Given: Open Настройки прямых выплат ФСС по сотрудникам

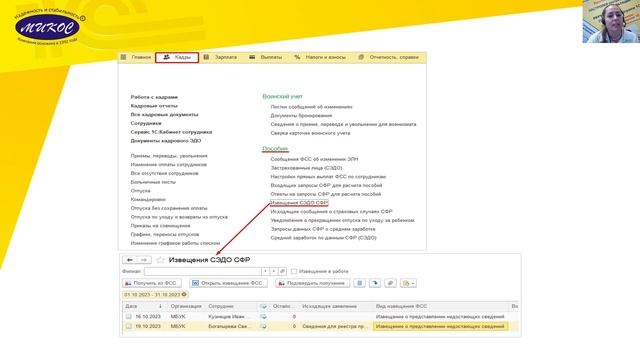Looking at the screenshot, I should (328, 177).
